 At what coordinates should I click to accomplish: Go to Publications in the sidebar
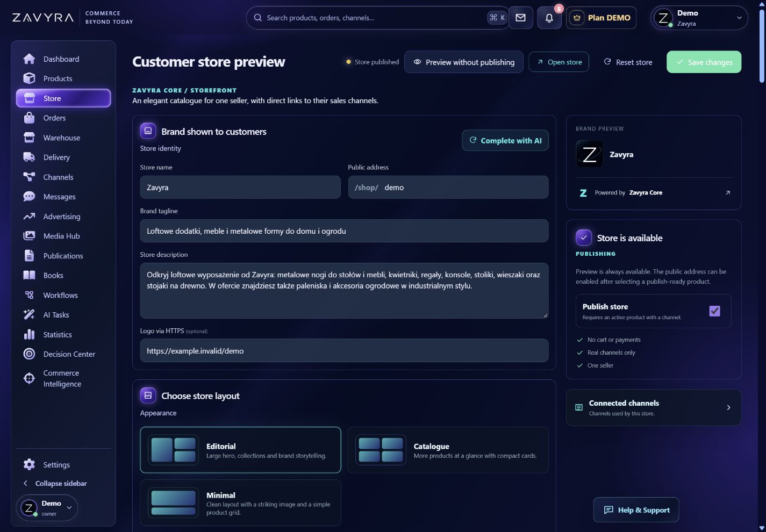(x=63, y=256)
